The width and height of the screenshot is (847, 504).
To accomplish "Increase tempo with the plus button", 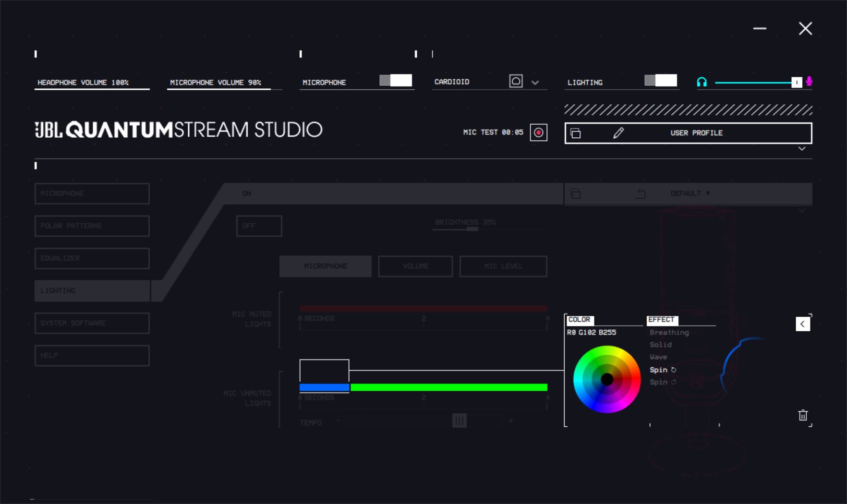I will 511,421.
